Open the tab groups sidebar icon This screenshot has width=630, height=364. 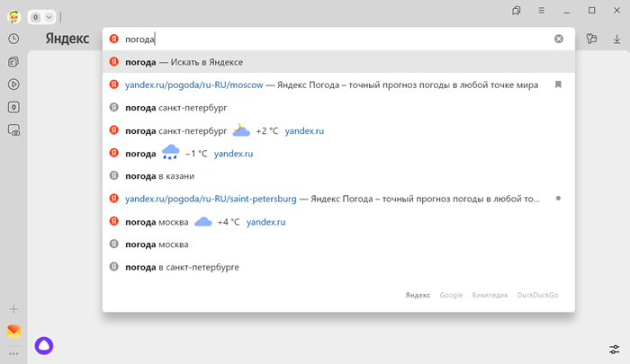tap(13, 62)
